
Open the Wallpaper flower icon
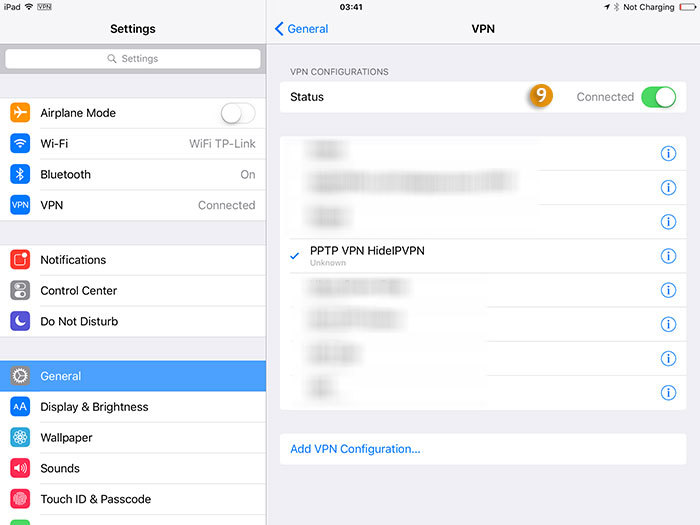pyautogui.click(x=20, y=438)
